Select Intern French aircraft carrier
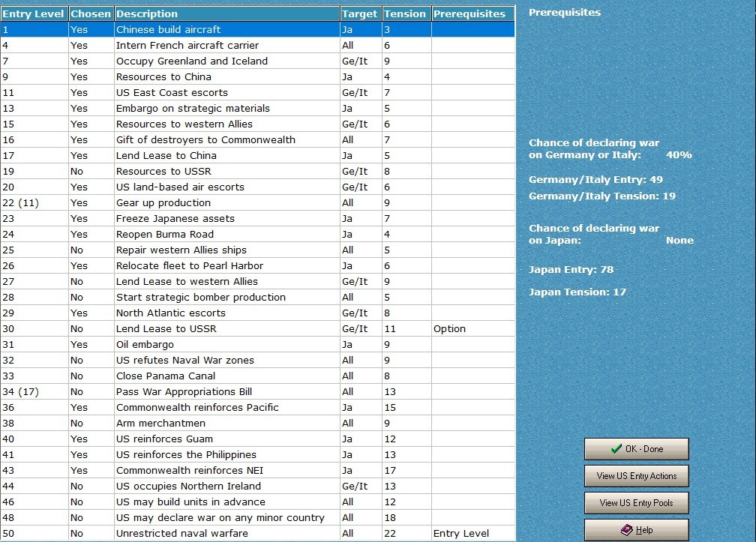 (x=257, y=45)
